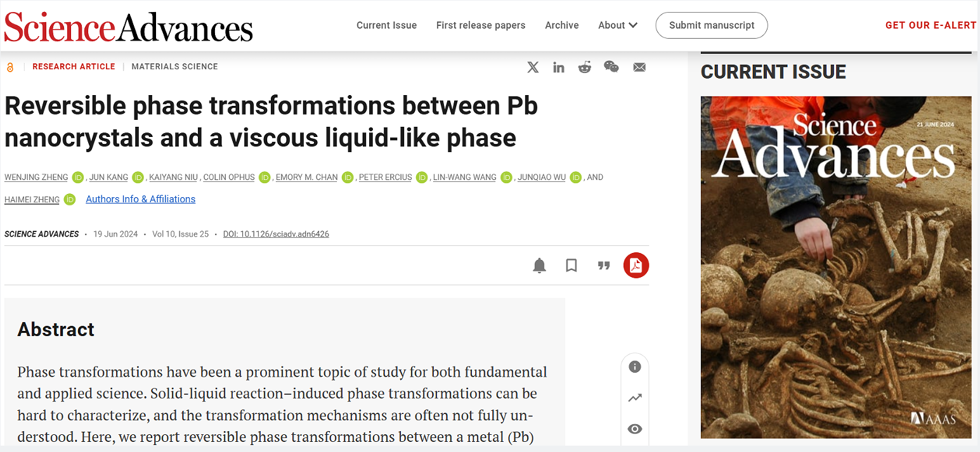Viewport: 980px width, 452px height.
Task: Show article metrics trend icon
Action: click(x=634, y=398)
